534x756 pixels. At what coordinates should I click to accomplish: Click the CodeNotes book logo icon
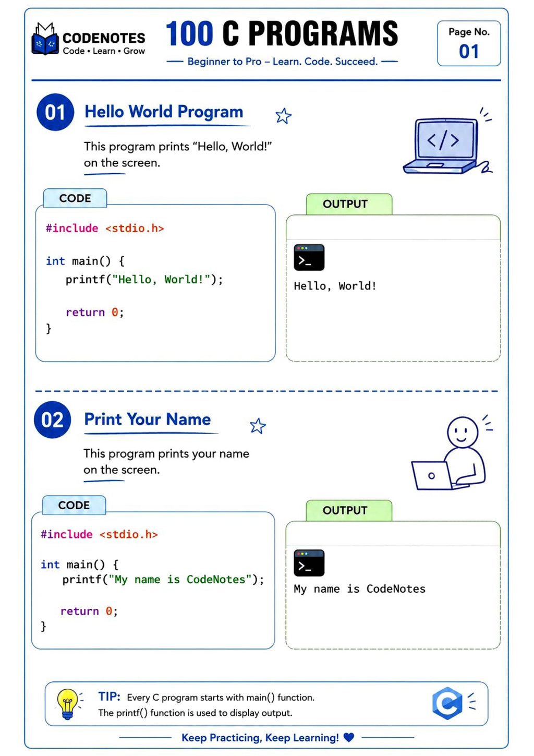click(x=45, y=39)
